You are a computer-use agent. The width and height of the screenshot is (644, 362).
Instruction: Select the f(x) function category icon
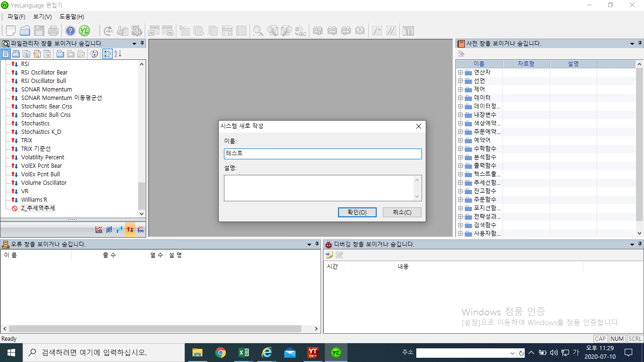tap(140, 230)
